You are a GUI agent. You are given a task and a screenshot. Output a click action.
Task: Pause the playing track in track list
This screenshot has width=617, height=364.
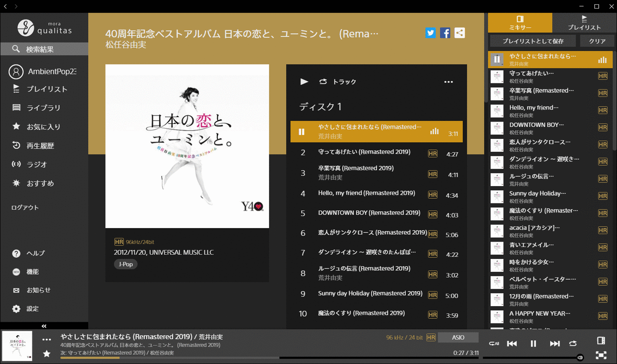[302, 132]
